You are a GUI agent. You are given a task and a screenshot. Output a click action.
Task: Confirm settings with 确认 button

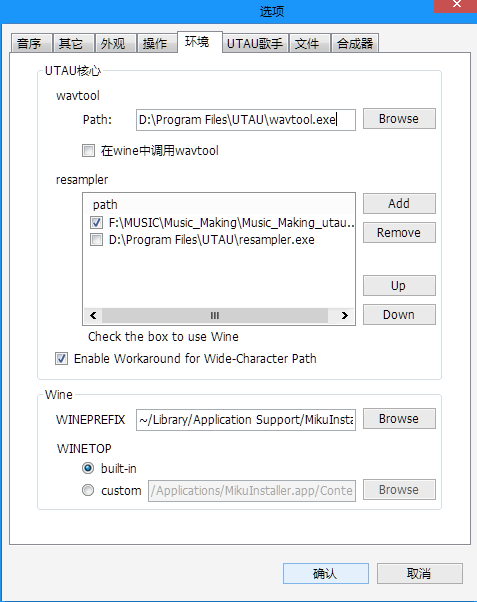326,574
